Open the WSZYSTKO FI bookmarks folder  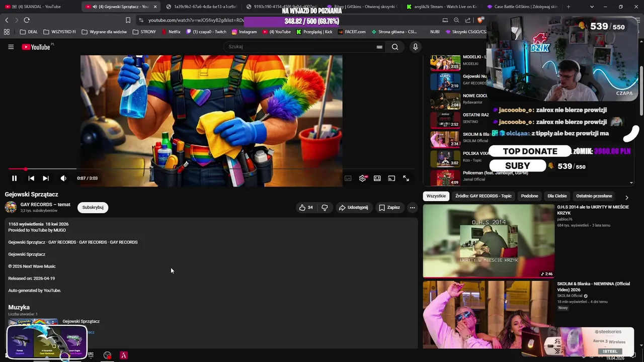pyautogui.click(x=59, y=32)
